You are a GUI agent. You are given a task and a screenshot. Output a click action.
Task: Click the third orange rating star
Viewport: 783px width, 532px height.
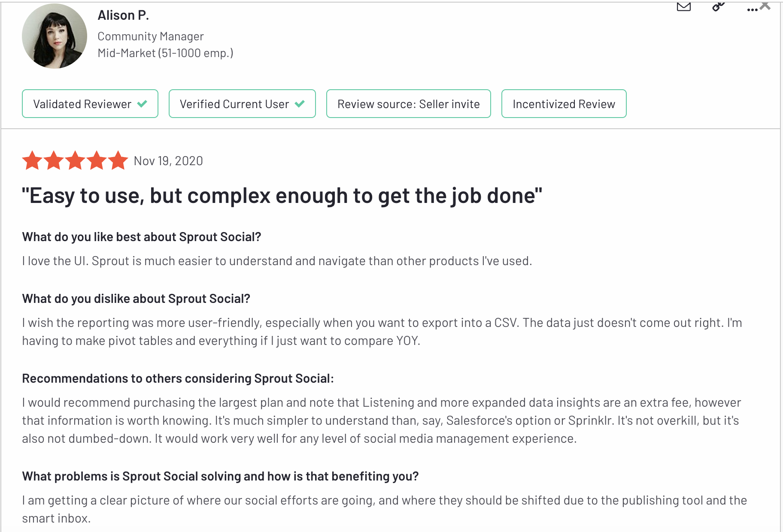pyautogui.click(x=75, y=161)
